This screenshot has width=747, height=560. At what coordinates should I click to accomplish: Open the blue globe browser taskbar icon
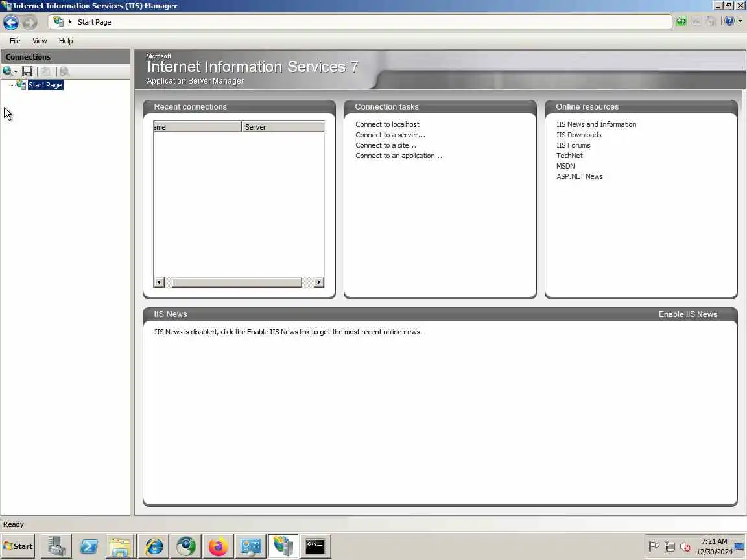186,546
